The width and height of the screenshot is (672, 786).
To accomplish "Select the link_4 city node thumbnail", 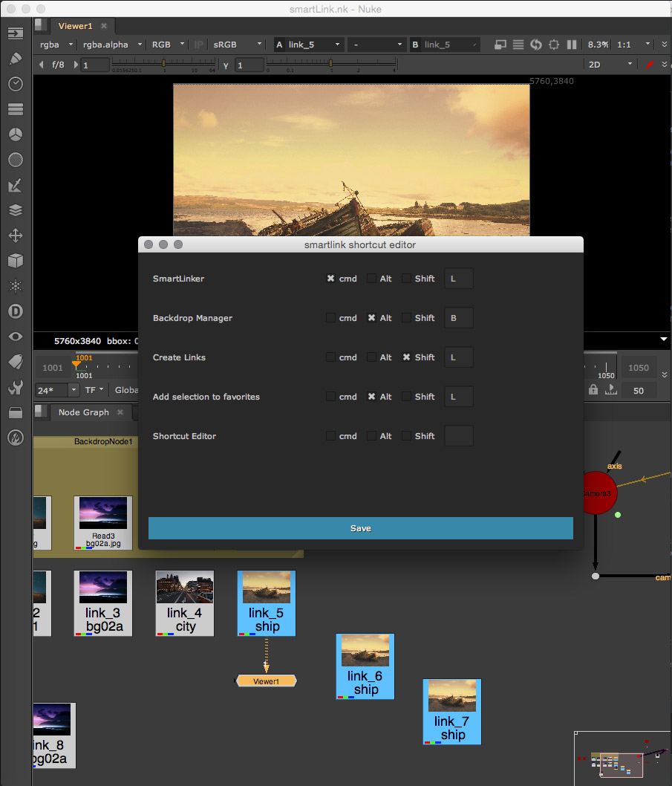I will click(x=185, y=587).
